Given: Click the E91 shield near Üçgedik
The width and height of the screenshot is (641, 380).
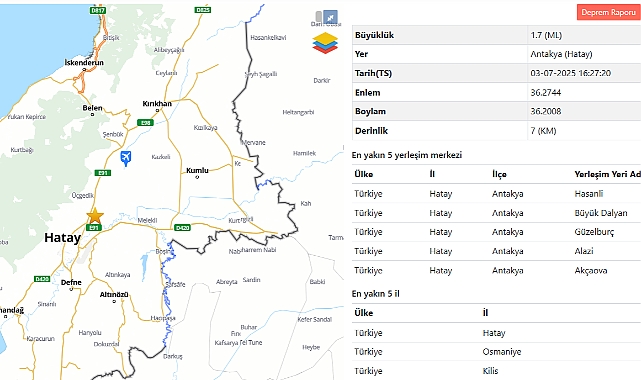Looking at the screenshot, I should [x=103, y=173].
